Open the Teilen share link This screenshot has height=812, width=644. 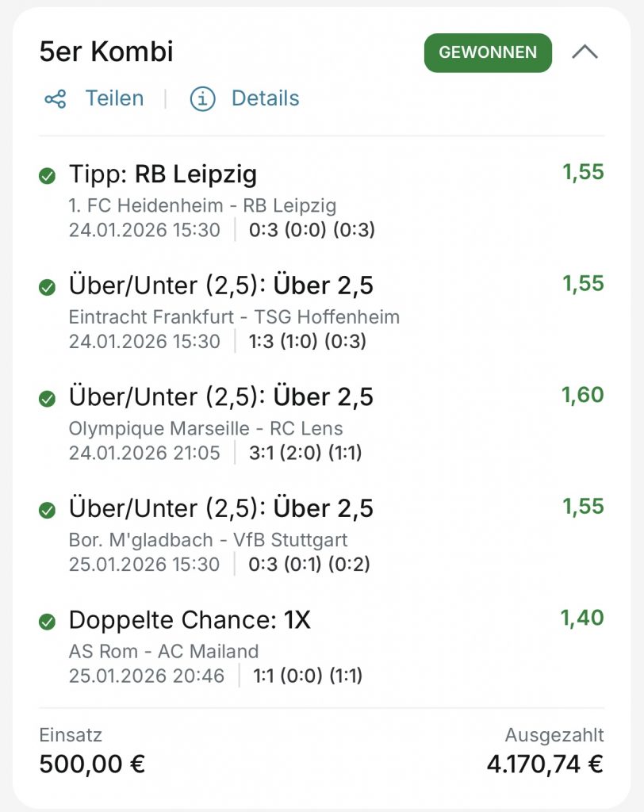click(114, 99)
